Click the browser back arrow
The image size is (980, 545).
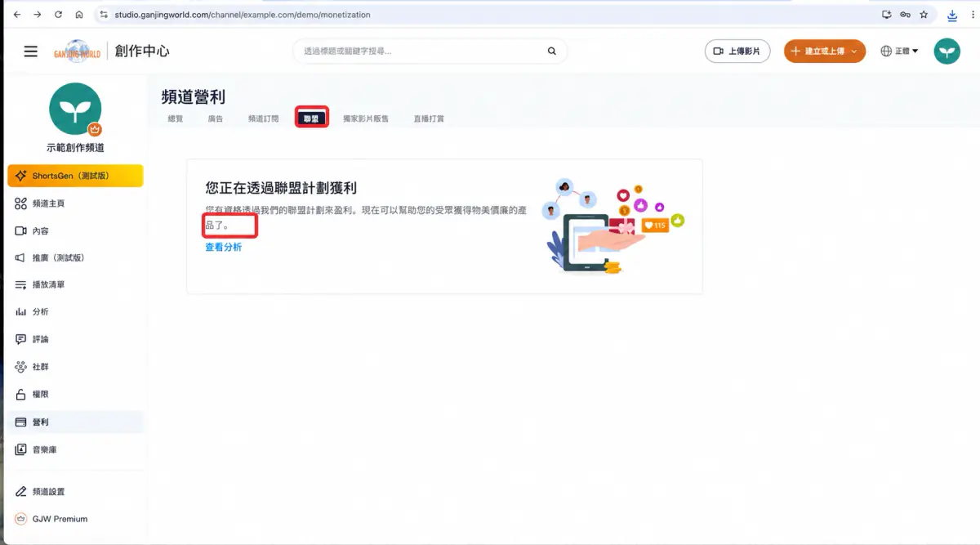coord(16,15)
